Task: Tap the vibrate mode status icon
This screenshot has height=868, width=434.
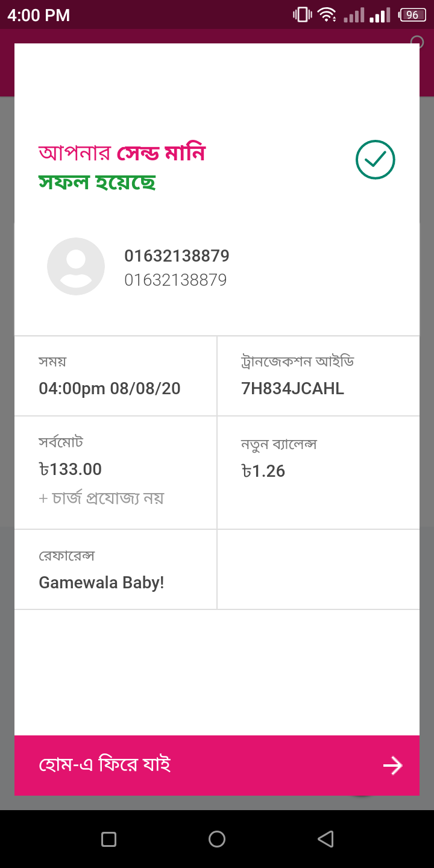Action: [301, 14]
